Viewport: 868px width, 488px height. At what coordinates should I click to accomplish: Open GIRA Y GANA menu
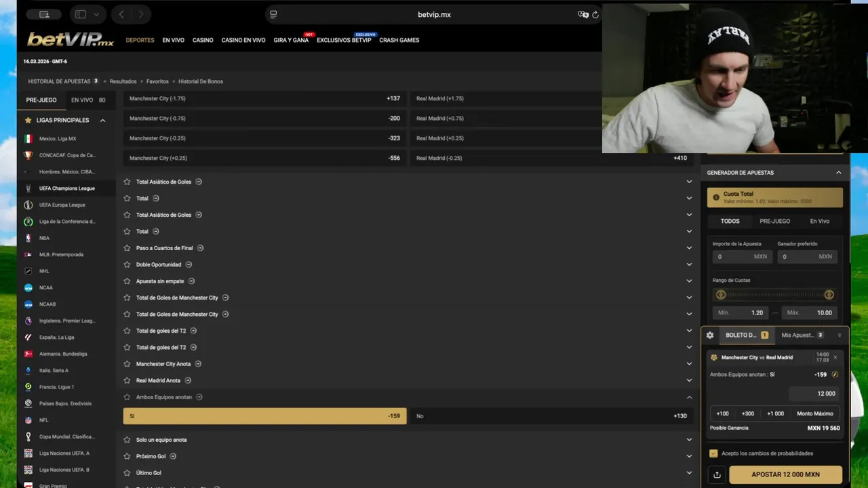[x=291, y=40]
